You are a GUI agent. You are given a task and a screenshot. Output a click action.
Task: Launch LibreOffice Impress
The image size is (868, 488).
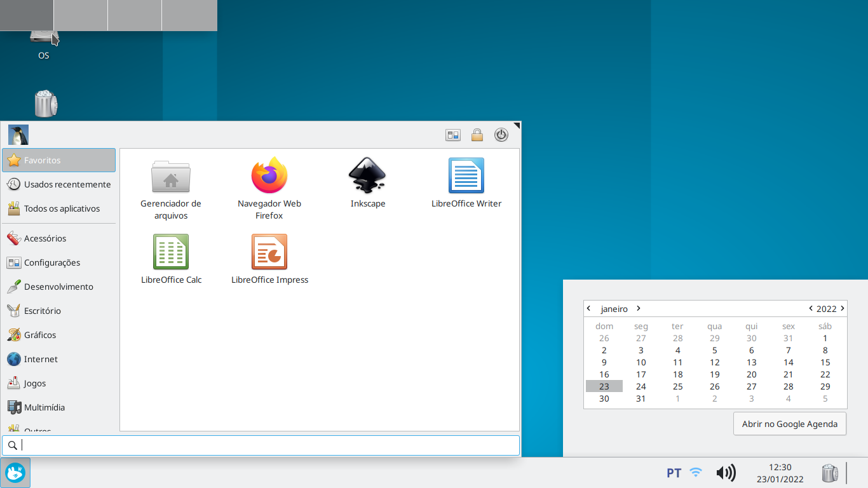tap(269, 259)
